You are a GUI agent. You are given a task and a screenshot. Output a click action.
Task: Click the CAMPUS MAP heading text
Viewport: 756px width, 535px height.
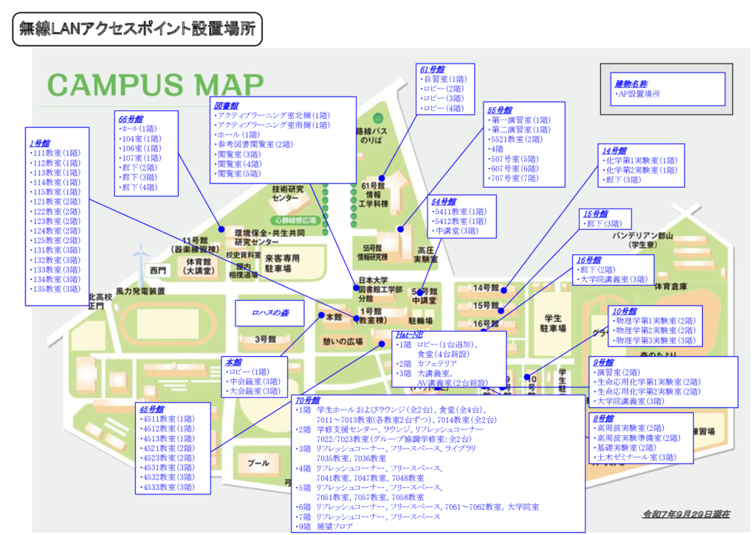click(x=155, y=84)
